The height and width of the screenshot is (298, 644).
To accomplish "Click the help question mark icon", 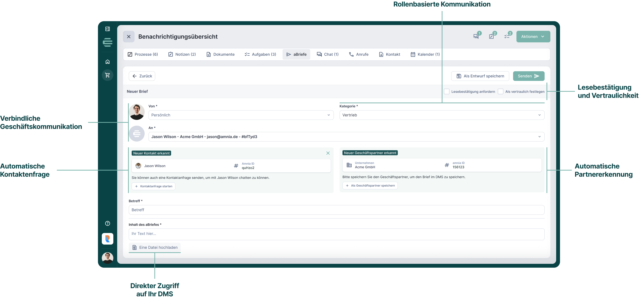I will (x=108, y=223).
